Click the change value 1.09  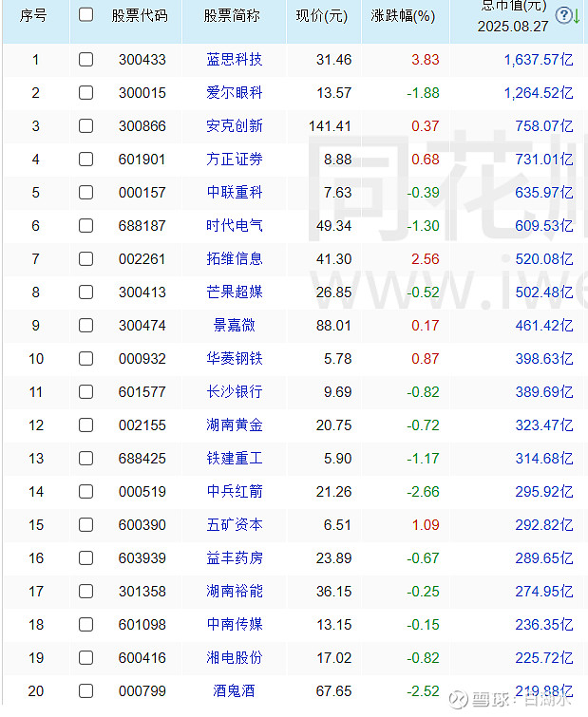(426, 525)
